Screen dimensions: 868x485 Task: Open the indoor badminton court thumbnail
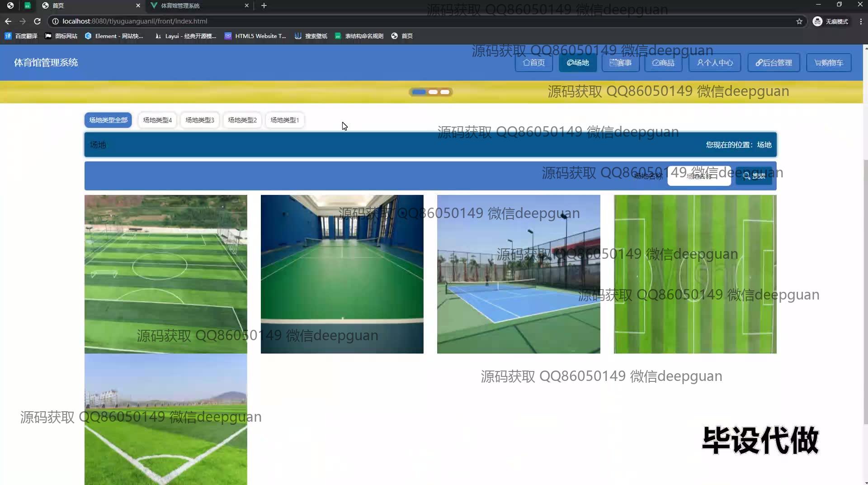tap(342, 274)
